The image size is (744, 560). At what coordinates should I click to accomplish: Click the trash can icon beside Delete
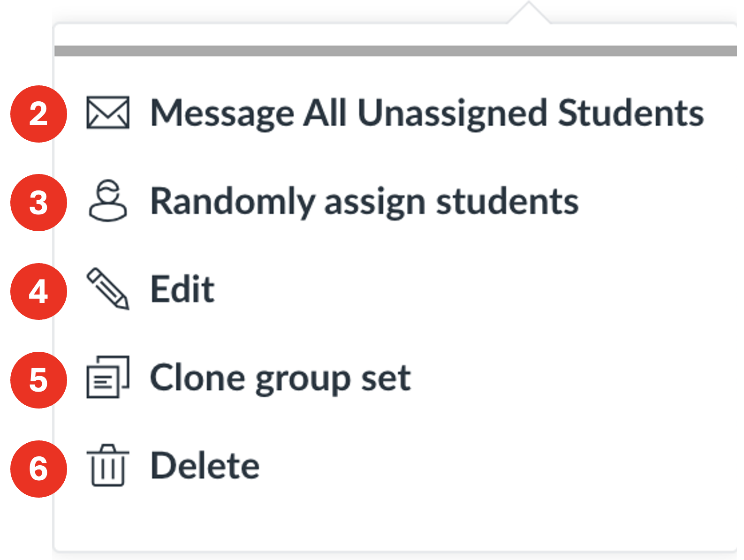(107, 466)
